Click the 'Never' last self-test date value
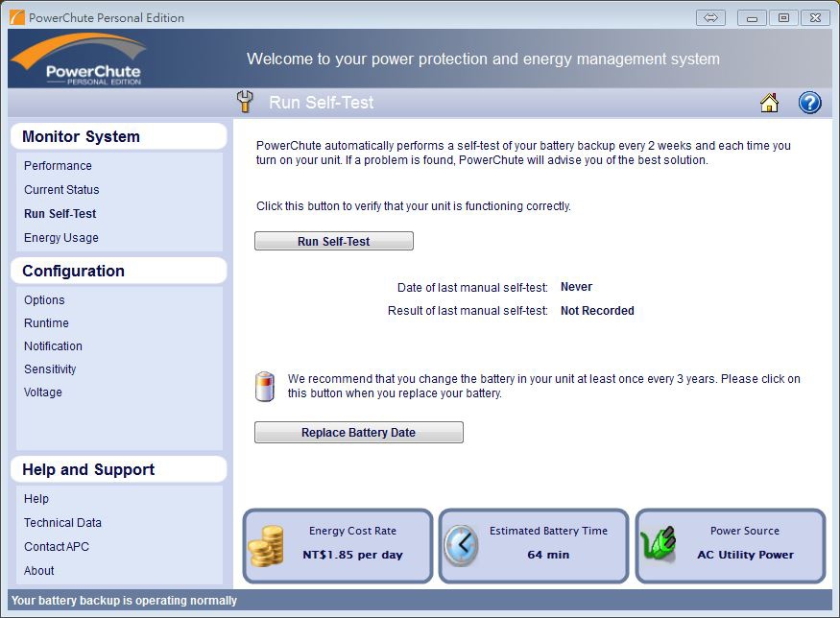Image resolution: width=840 pixels, height=618 pixels. click(x=576, y=287)
